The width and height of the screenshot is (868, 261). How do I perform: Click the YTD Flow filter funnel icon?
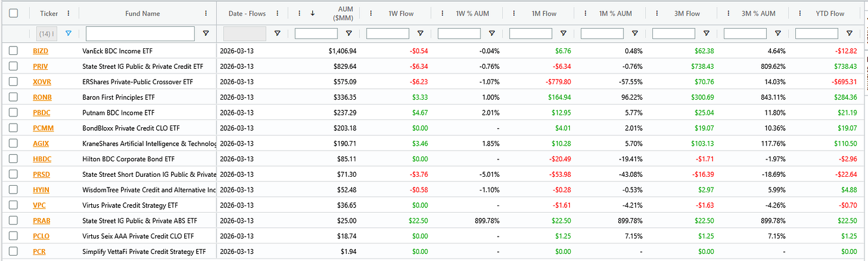850,33
